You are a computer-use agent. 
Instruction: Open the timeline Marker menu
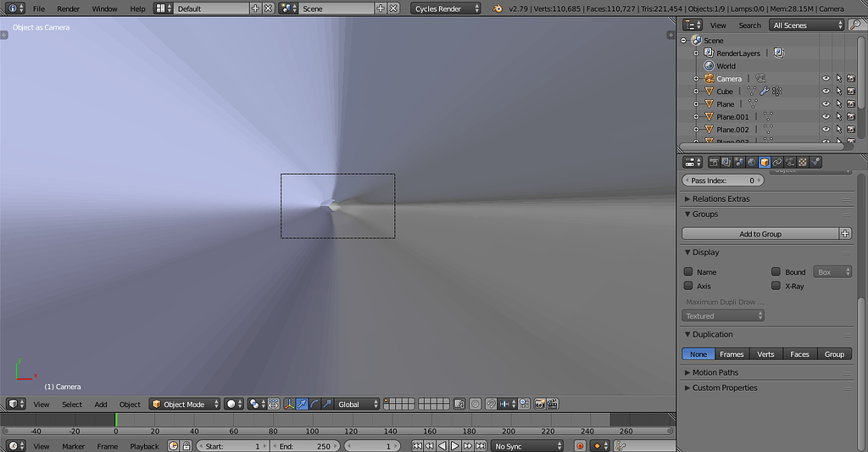[x=73, y=446]
